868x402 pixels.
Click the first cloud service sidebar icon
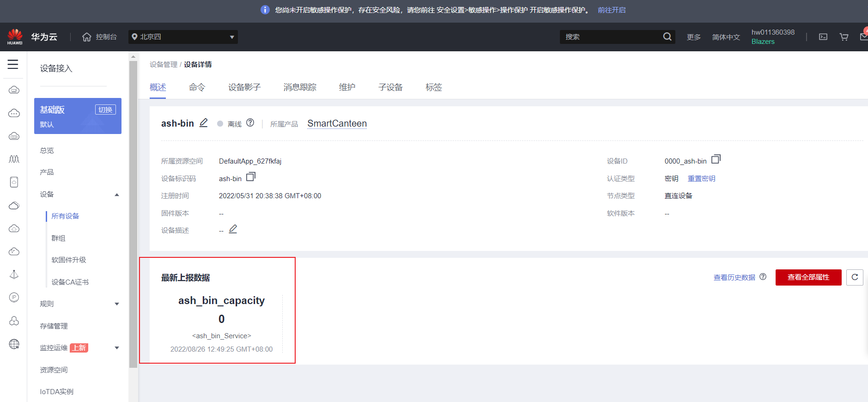click(14, 90)
